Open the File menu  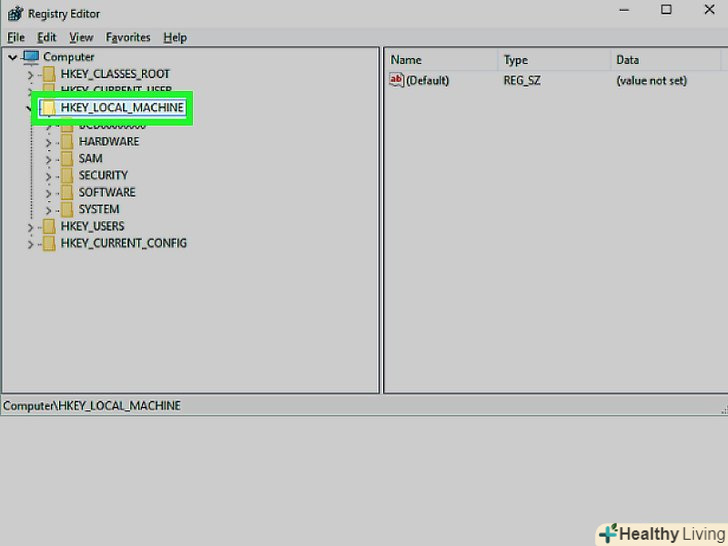16,37
